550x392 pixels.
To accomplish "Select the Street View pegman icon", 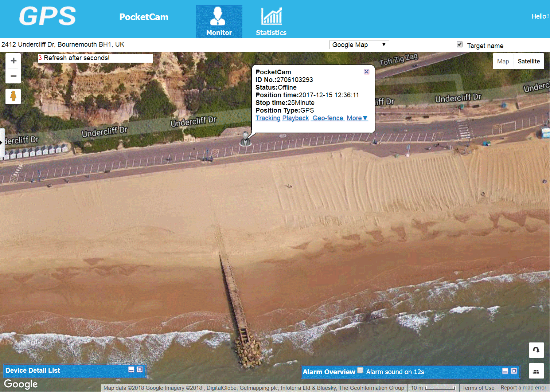I will (13, 96).
